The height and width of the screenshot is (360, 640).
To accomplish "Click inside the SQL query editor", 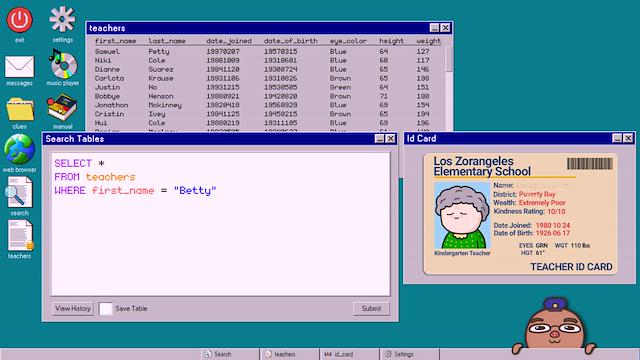I will [x=220, y=224].
